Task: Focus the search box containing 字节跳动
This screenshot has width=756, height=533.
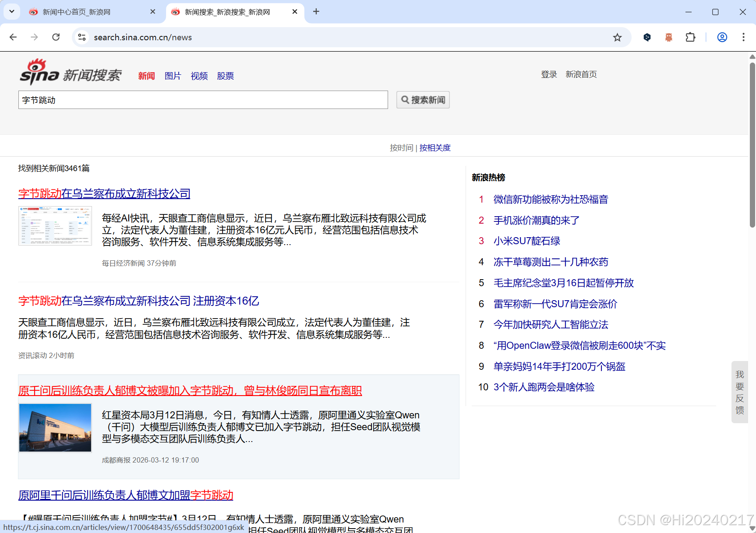Action: click(203, 100)
